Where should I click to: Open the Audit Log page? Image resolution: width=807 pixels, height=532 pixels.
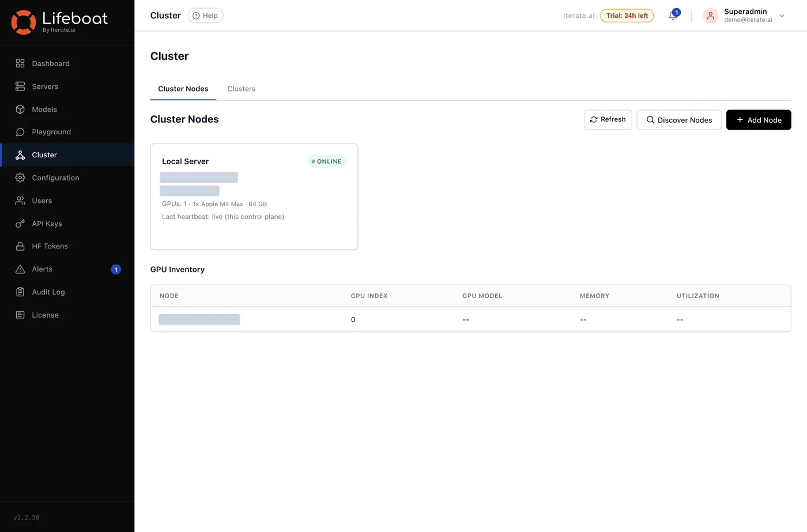67,292
